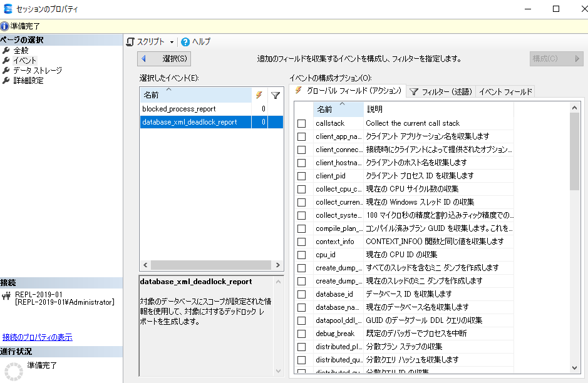Open the イベント フィールド tab
Viewport: 588px width, 383px height.
click(x=505, y=91)
